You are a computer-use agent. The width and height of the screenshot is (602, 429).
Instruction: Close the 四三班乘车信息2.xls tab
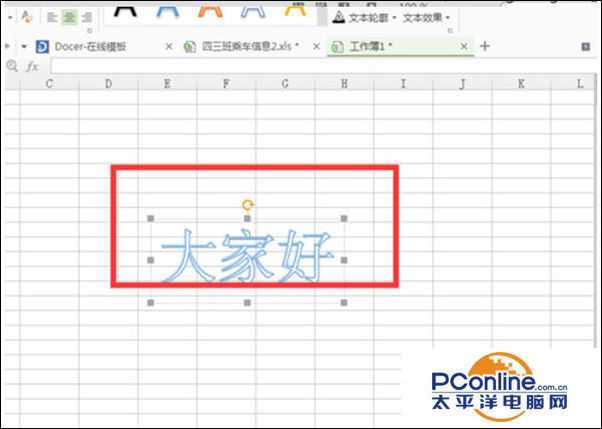tap(316, 46)
